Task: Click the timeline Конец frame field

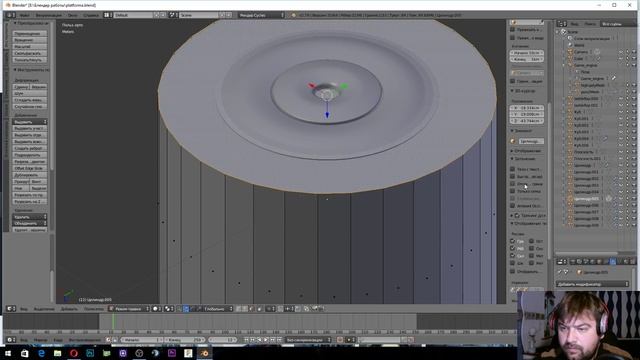Action: click(x=184, y=340)
